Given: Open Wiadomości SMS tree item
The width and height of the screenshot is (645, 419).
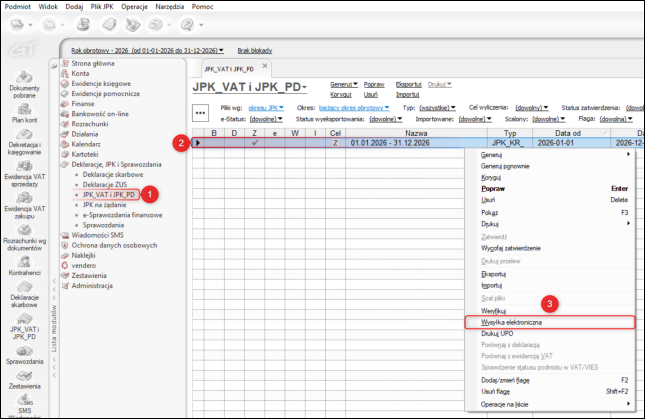Looking at the screenshot, I should point(97,235).
